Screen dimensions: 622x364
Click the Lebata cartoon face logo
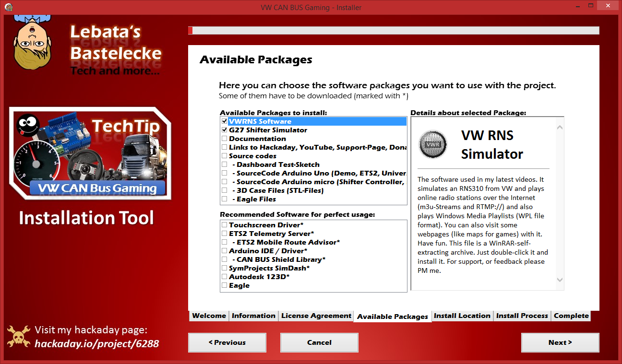(x=33, y=43)
